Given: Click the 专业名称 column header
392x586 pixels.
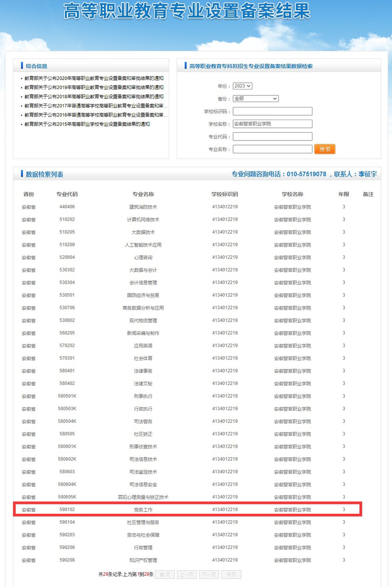Looking at the screenshot, I should (x=143, y=194).
